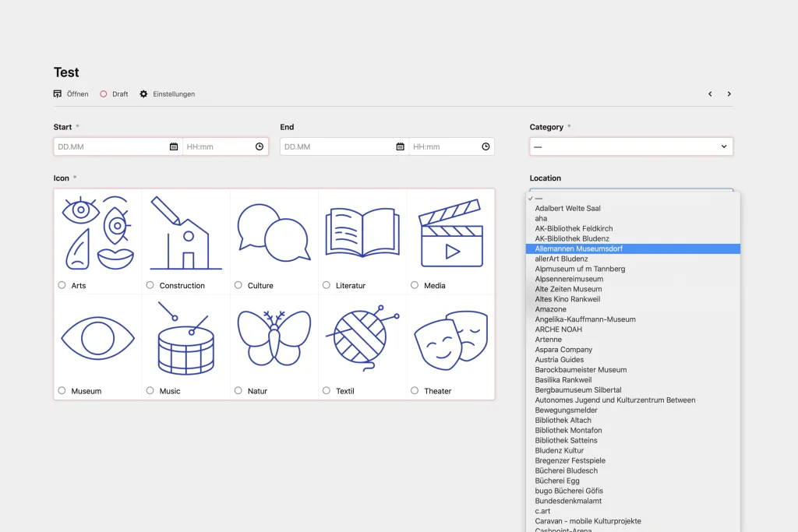Click the Culture speech bubbles icon

tap(274, 233)
